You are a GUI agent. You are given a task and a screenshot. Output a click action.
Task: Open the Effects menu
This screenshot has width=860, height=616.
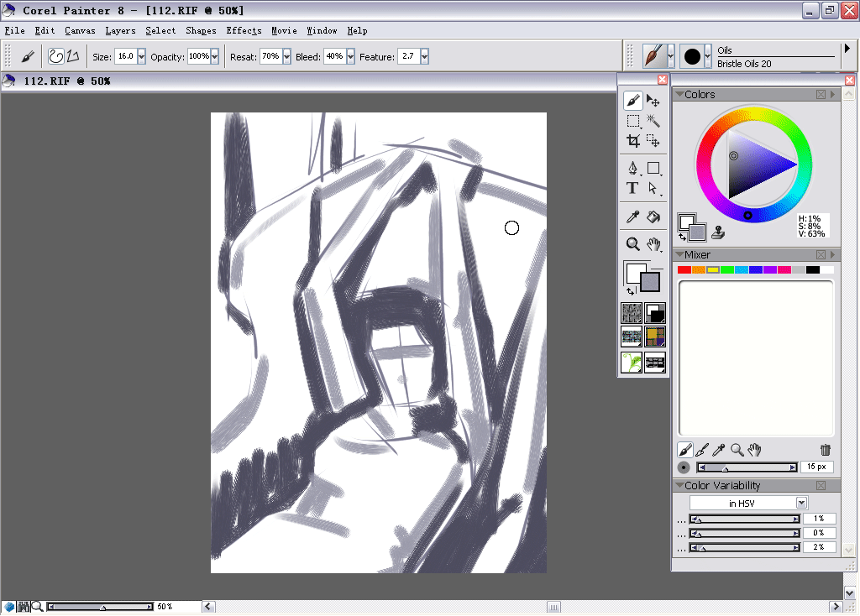[x=244, y=31]
